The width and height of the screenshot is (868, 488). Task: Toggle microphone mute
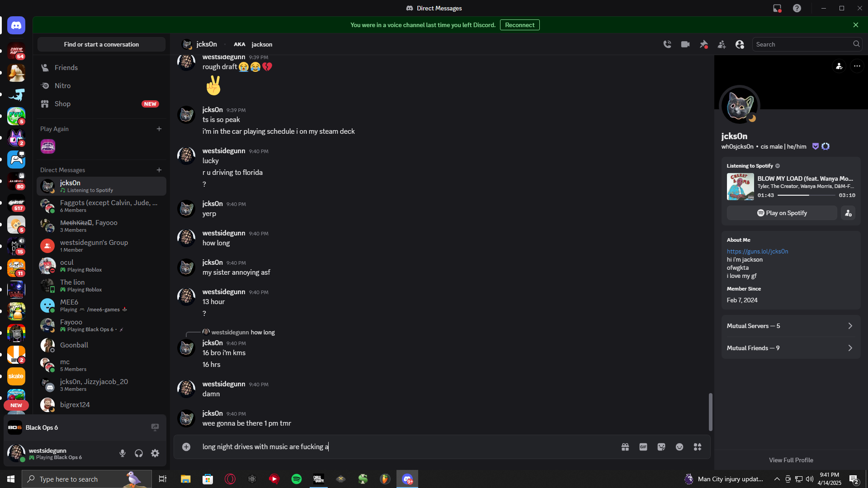(123, 453)
